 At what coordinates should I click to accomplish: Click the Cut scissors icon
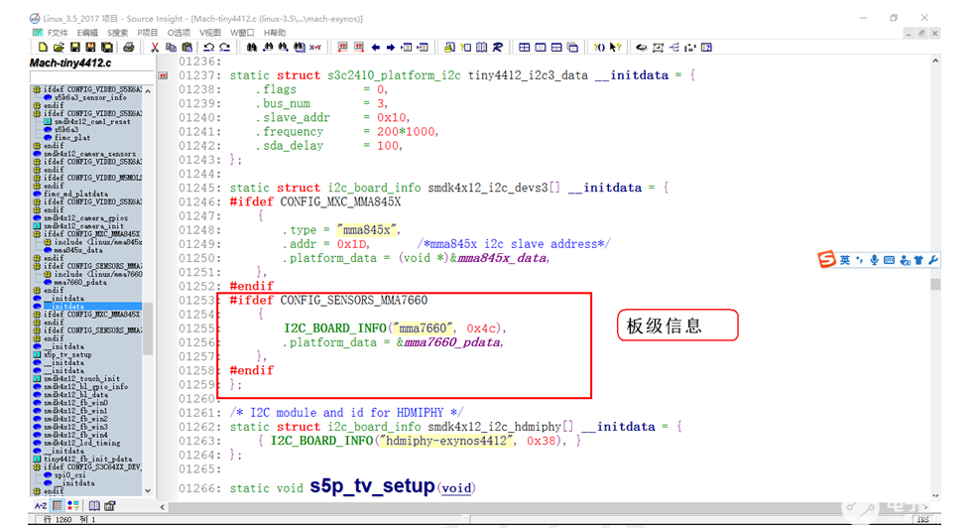tap(155, 47)
